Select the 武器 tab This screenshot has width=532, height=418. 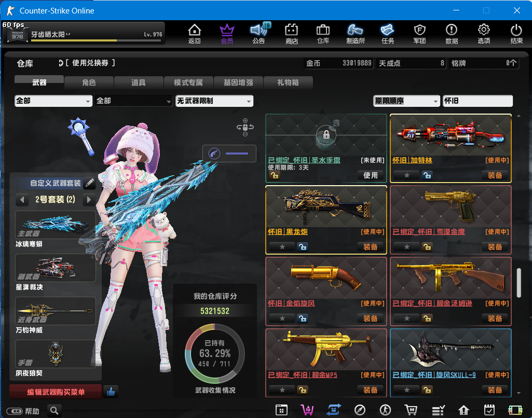click(39, 82)
